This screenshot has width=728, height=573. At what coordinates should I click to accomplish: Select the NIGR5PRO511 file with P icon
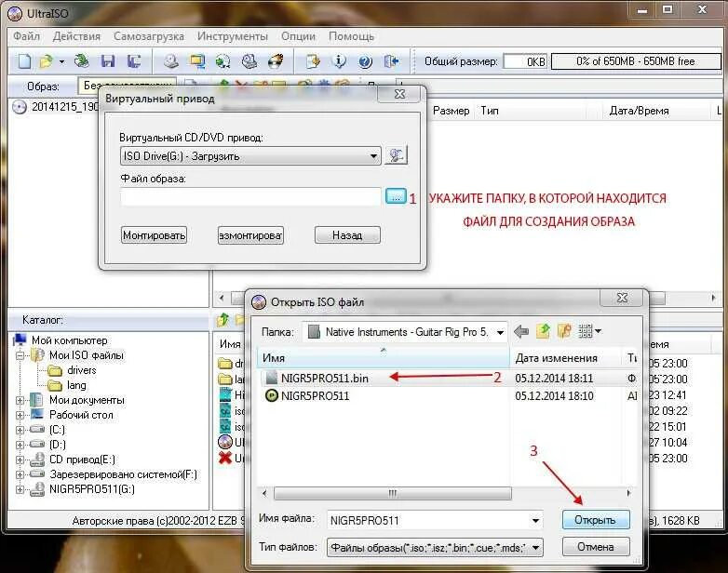point(316,395)
